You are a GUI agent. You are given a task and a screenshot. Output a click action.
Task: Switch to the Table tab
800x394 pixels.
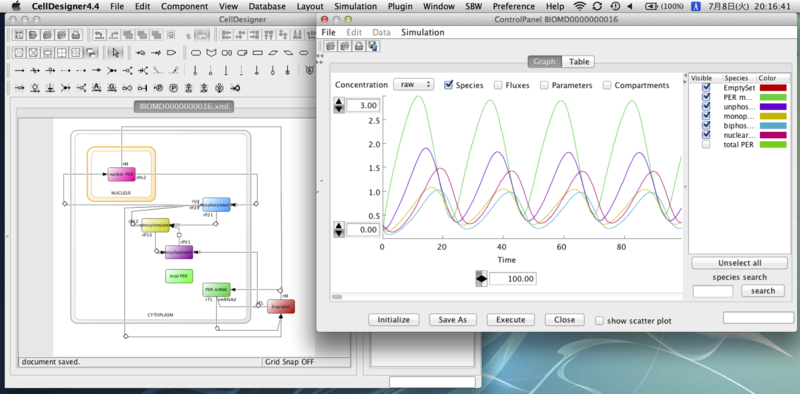(579, 62)
